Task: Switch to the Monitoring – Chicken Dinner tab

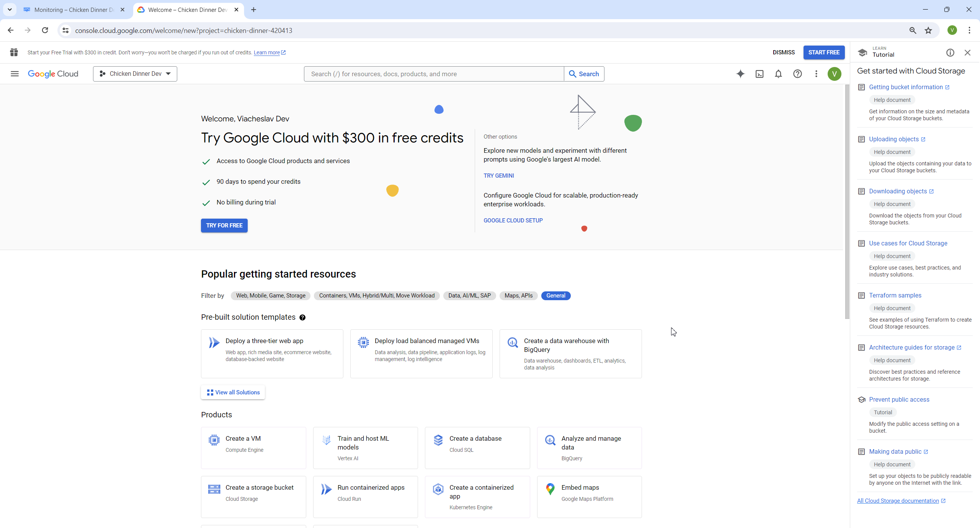Action: (x=73, y=10)
